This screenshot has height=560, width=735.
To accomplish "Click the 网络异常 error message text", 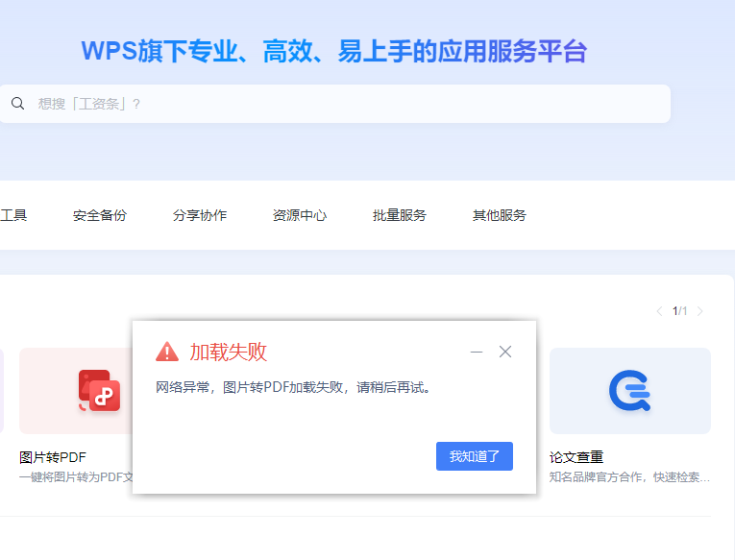I will pyautogui.click(x=293, y=387).
